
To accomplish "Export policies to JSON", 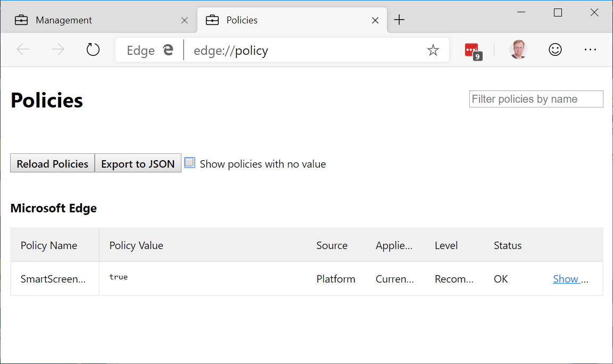I will tap(138, 163).
